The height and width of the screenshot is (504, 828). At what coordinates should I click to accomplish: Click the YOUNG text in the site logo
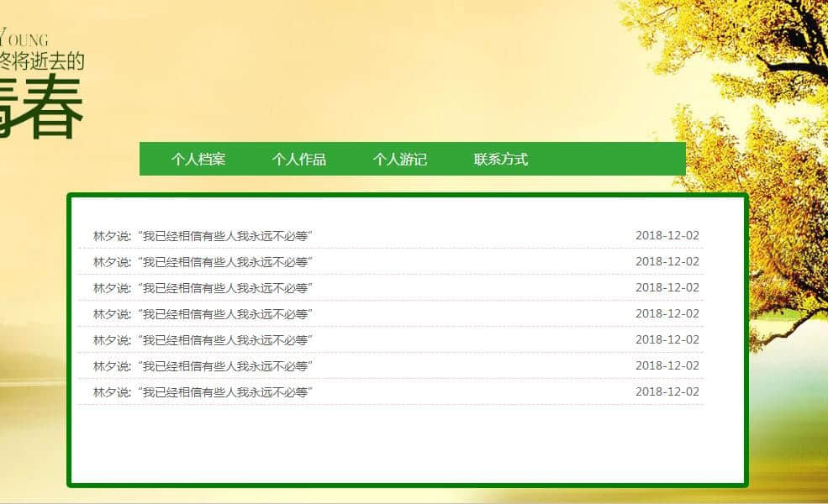(25, 39)
